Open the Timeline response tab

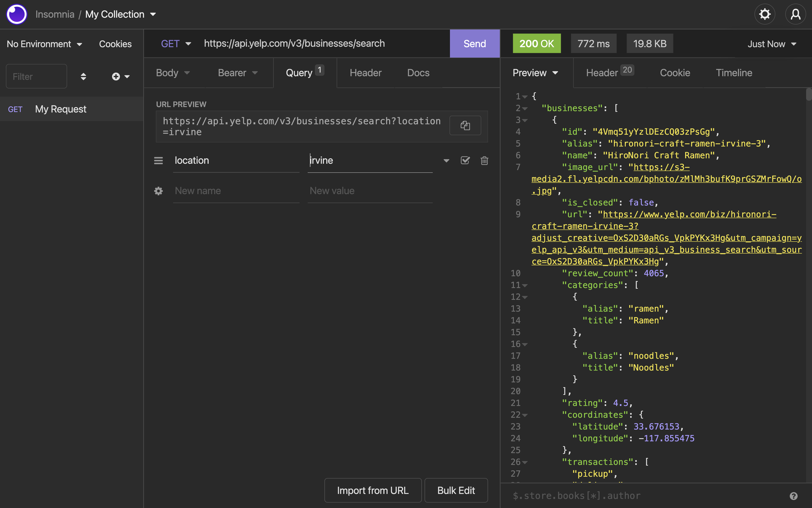(x=734, y=73)
